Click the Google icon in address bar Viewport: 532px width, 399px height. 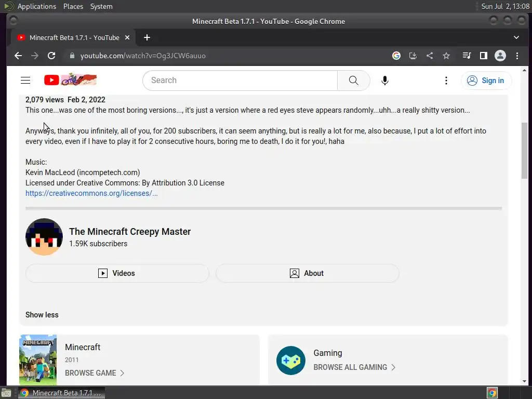click(x=396, y=56)
